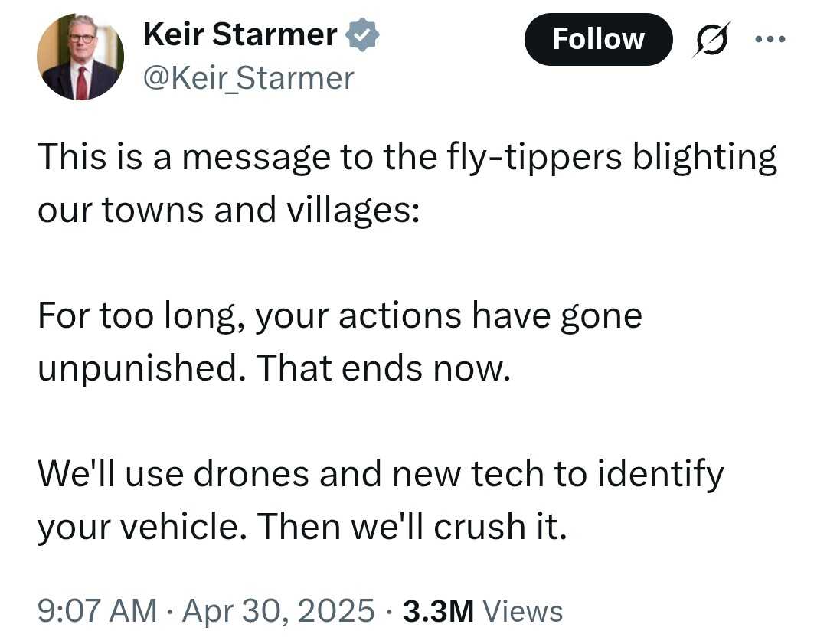Click the fly-tippers message paragraph

(407, 183)
